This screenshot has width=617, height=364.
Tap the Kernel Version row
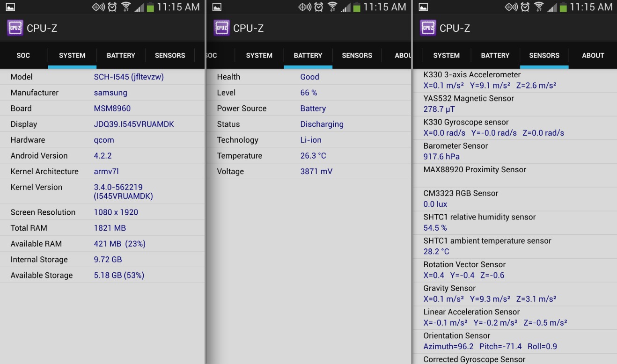pyautogui.click(x=102, y=191)
